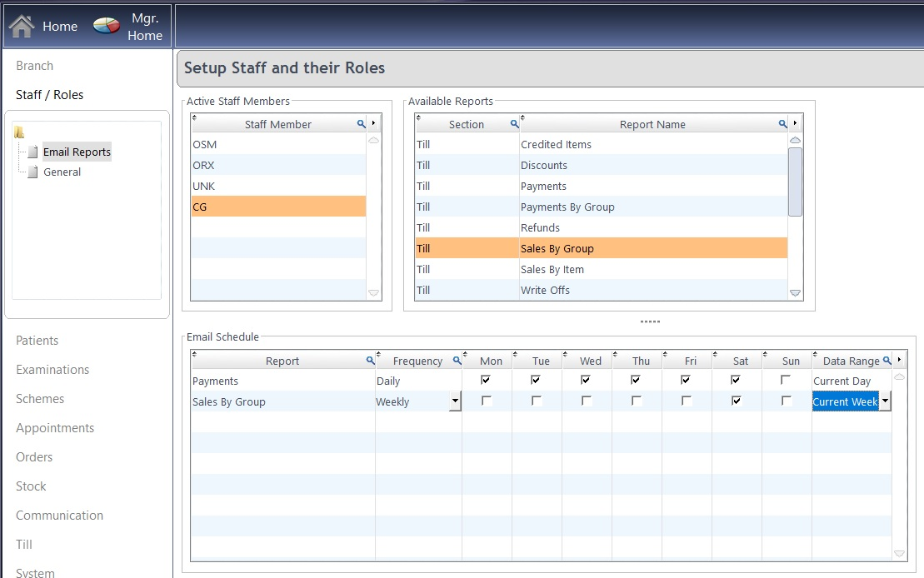Select Sales By Item report row
This screenshot has width=924, height=578.
click(601, 269)
